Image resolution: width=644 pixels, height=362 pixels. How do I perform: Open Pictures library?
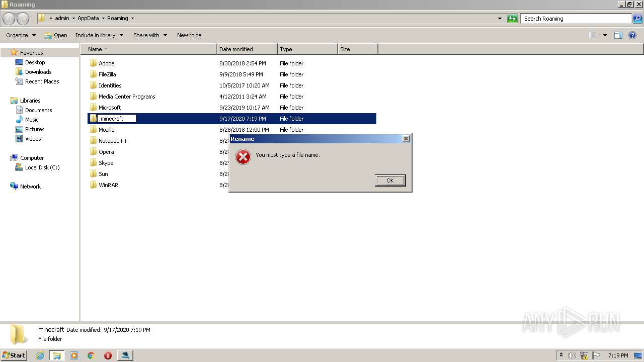coord(35,129)
